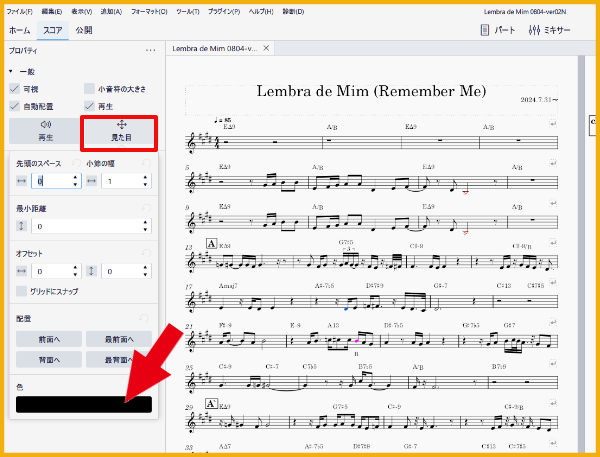
Task: Toggle the 自動配置 checkbox
Action: click(x=15, y=106)
